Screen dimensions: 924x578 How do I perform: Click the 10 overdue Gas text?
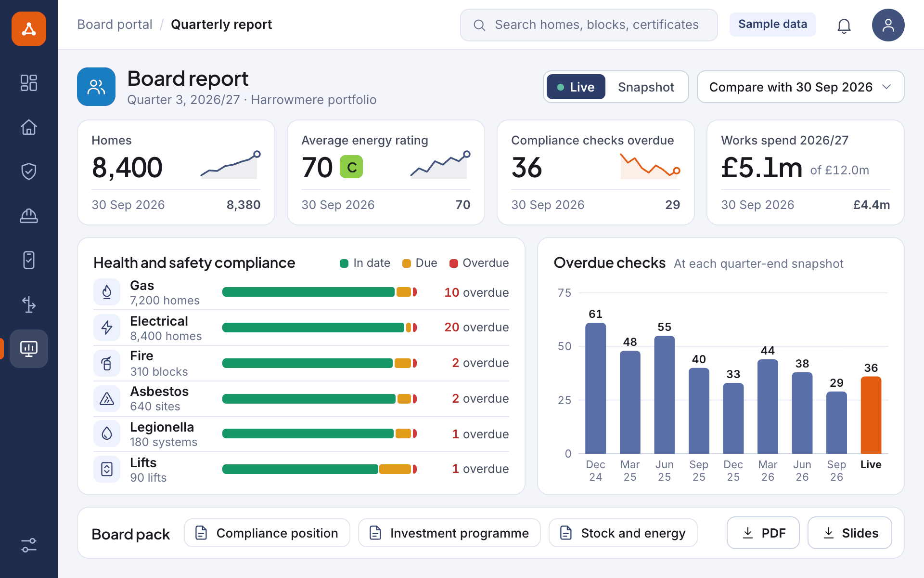coord(476,292)
